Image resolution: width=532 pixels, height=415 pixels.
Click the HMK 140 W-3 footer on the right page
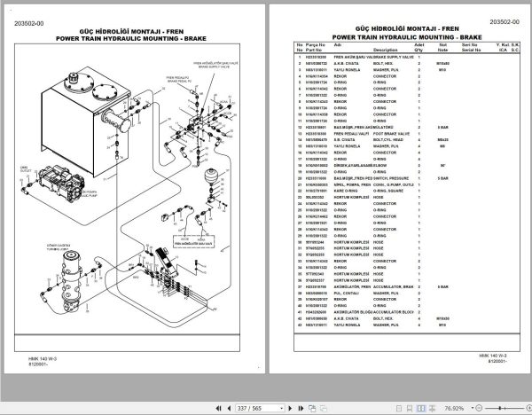coord(493,356)
